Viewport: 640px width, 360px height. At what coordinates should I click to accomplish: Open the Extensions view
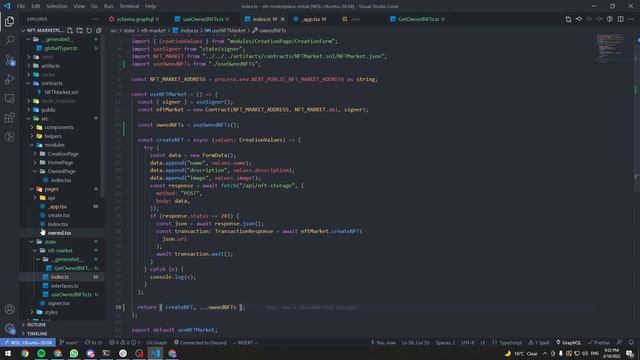tap(9, 118)
